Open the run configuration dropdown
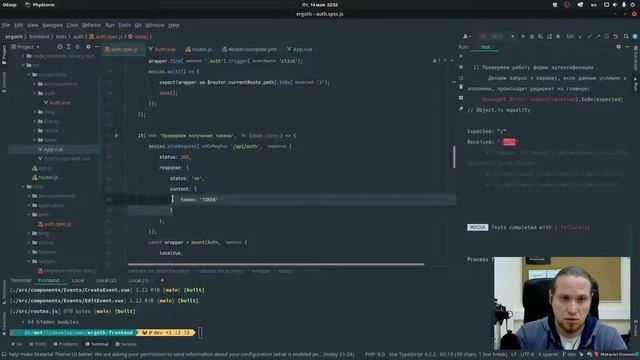The image size is (640, 360). click(497, 36)
